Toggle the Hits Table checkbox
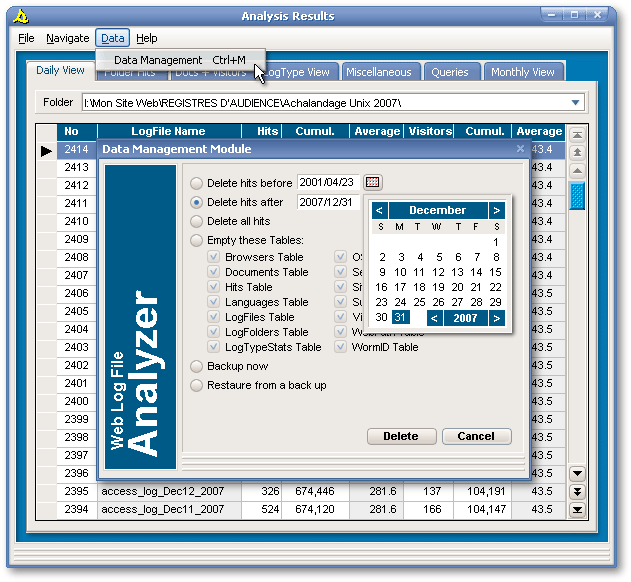The width and height of the screenshot is (631, 582). pos(213,287)
